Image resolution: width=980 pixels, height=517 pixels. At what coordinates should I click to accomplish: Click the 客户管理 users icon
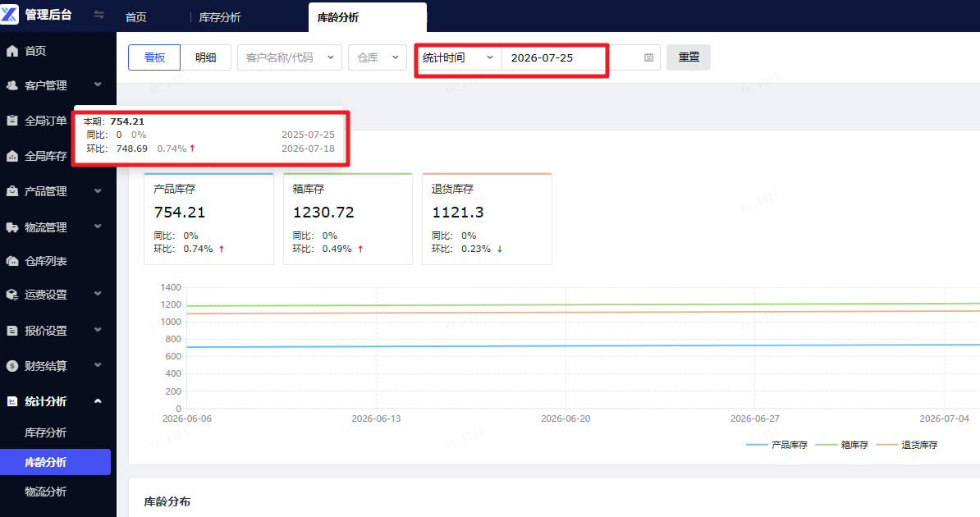tap(11, 85)
